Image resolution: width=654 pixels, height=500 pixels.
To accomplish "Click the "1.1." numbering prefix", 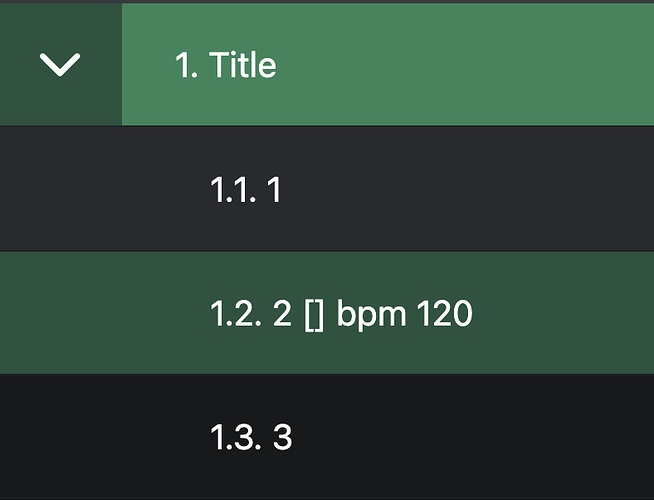I will (230, 189).
